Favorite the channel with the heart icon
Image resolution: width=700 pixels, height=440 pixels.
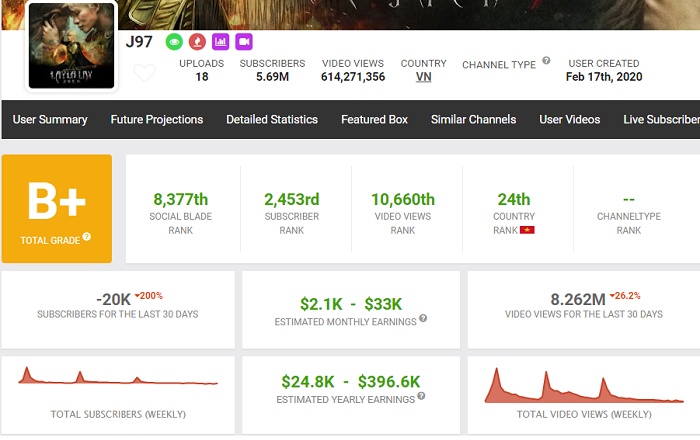[145, 72]
